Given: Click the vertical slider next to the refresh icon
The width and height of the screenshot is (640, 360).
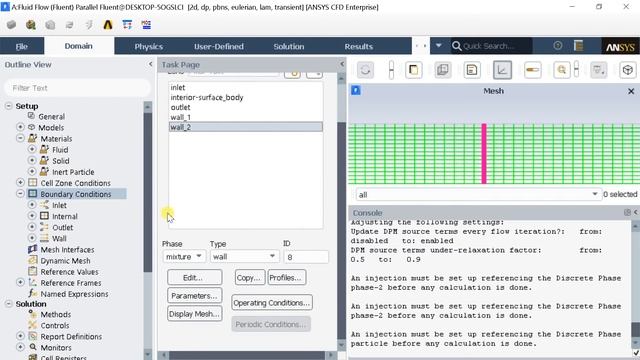Looking at the screenshot, I should tap(391, 70).
